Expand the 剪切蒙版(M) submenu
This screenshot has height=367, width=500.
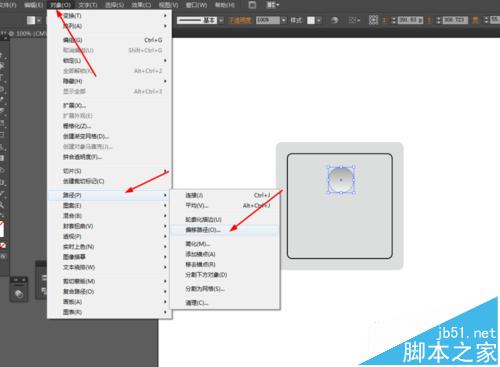110,281
